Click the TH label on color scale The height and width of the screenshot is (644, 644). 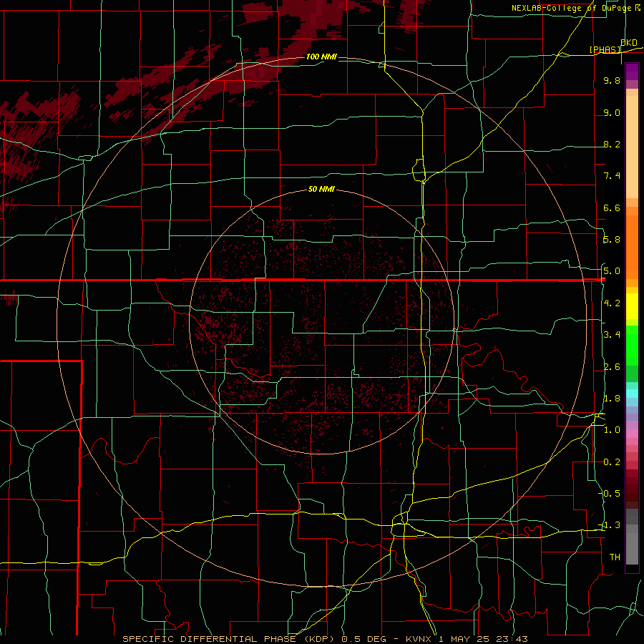(x=615, y=557)
